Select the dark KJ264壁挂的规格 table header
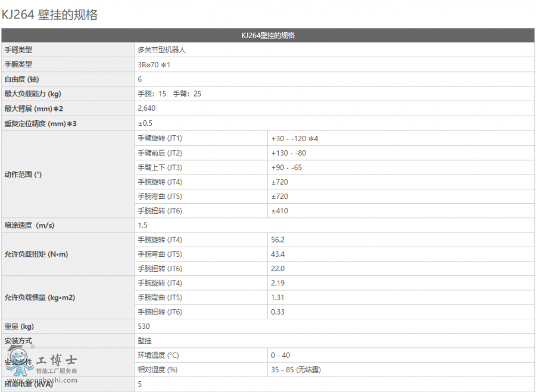Image resolution: width=536 pixels, height=392 pixels. [267, 35]
